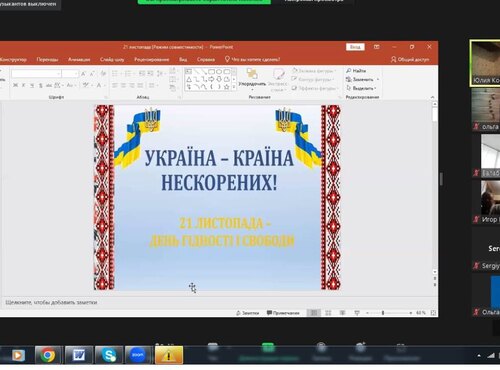The image size is (500, 370).
Task: Open Skype from the taskbar
Action: point(109,355)
